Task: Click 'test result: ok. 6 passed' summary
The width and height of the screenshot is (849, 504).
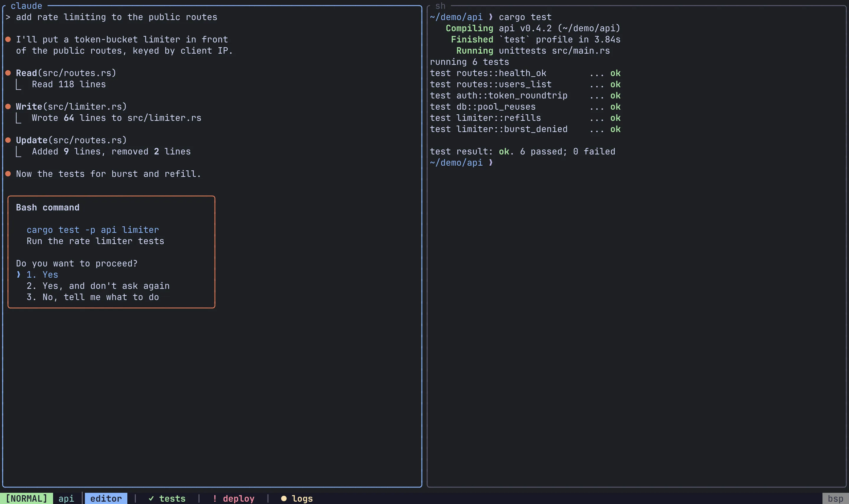Action: pyautogui.click(x=522, y=151)
